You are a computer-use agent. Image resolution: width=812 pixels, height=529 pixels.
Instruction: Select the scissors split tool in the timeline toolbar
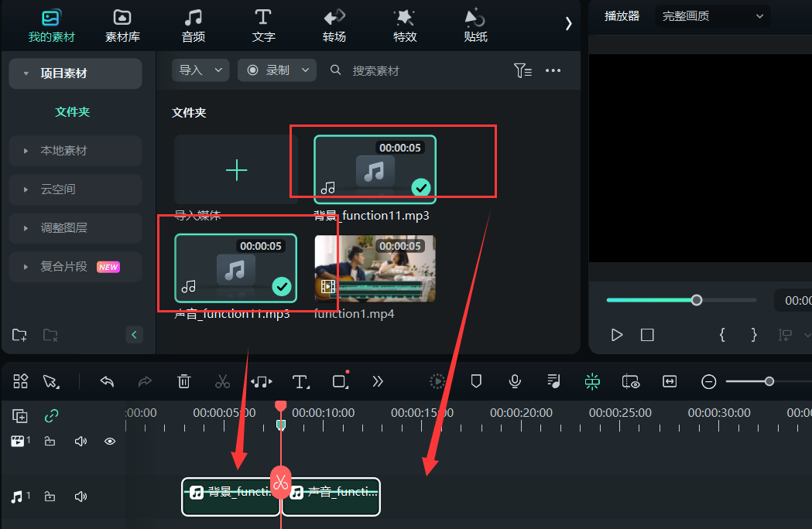point(223,381)
